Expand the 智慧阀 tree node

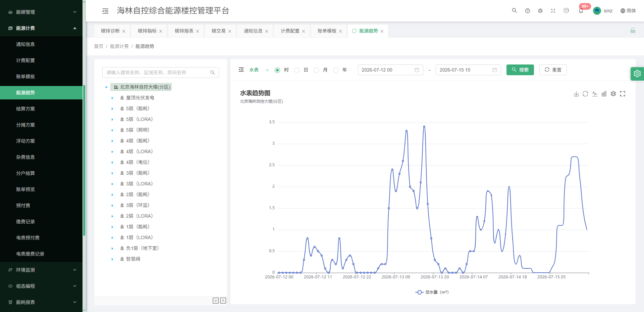(112, 259)
